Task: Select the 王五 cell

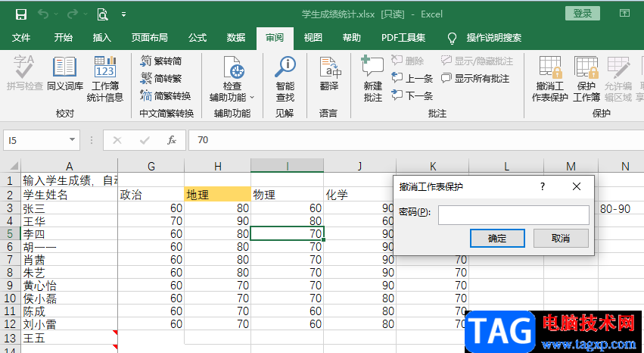Action: point(69,338)
